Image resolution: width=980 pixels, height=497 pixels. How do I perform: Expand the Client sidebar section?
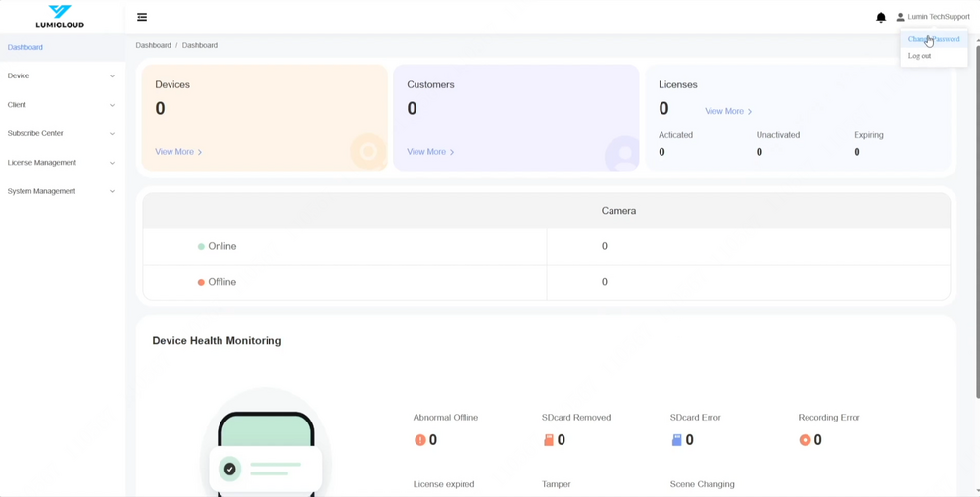[x=61, y=105]
